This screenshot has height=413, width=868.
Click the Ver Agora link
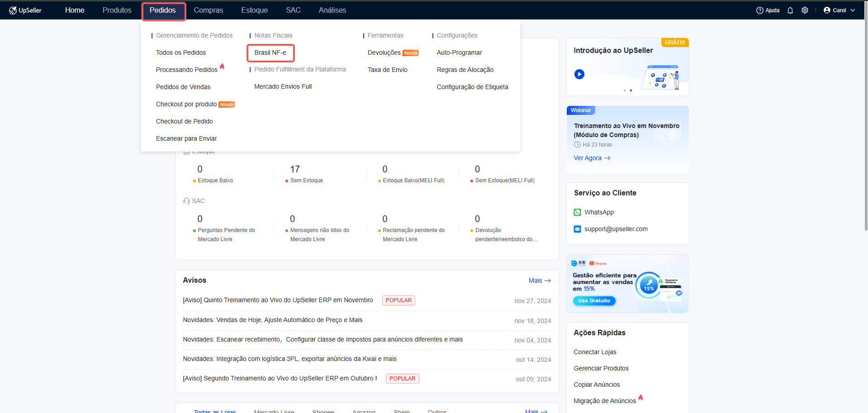(592, 158)
